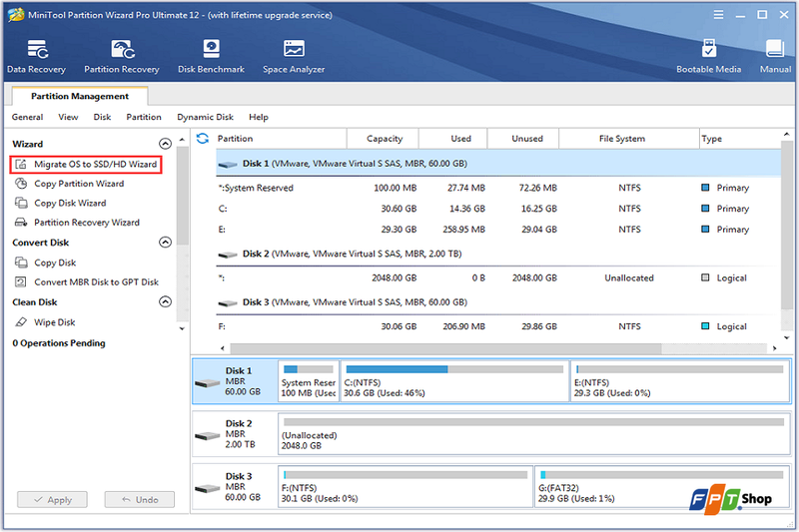The width and height of the screenshot is (799, 532).
Task: Click Logical type color square for F:
Action: click(705, 325)
